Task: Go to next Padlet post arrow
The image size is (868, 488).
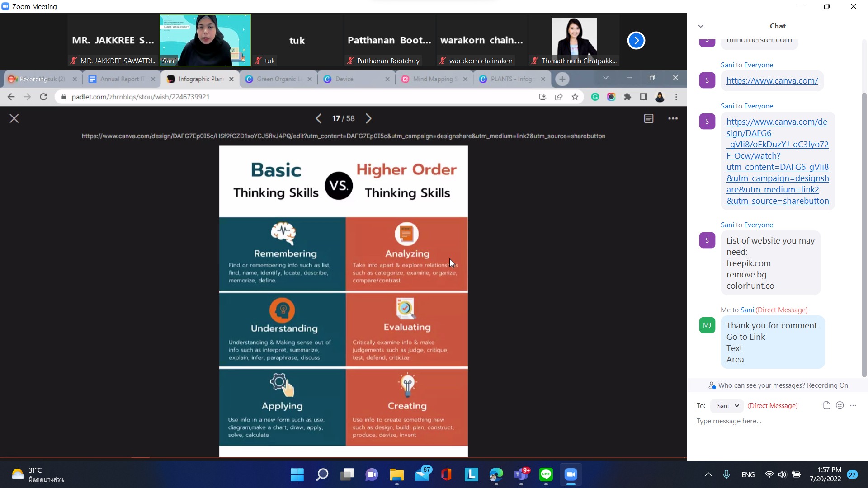Action: tap(368, 118)
